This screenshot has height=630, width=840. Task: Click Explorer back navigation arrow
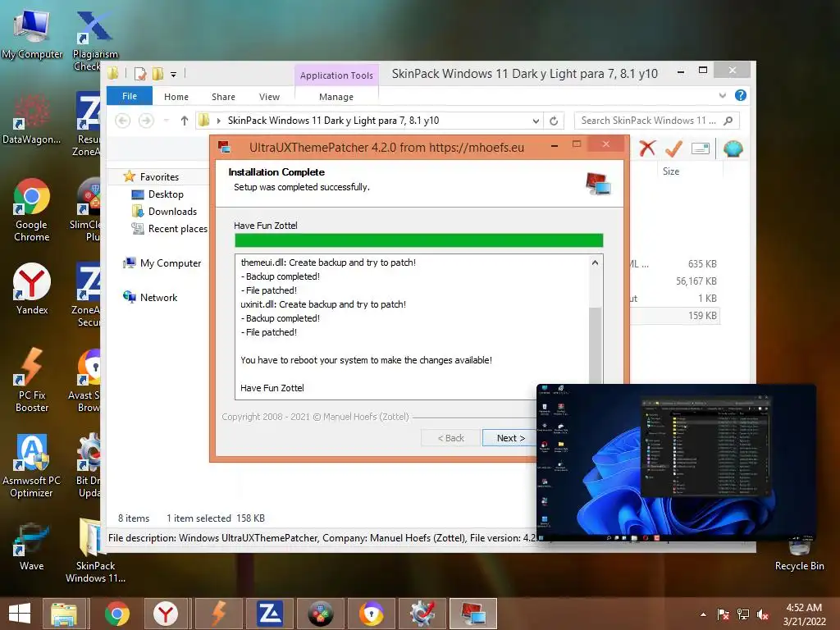tap(123, 121)
